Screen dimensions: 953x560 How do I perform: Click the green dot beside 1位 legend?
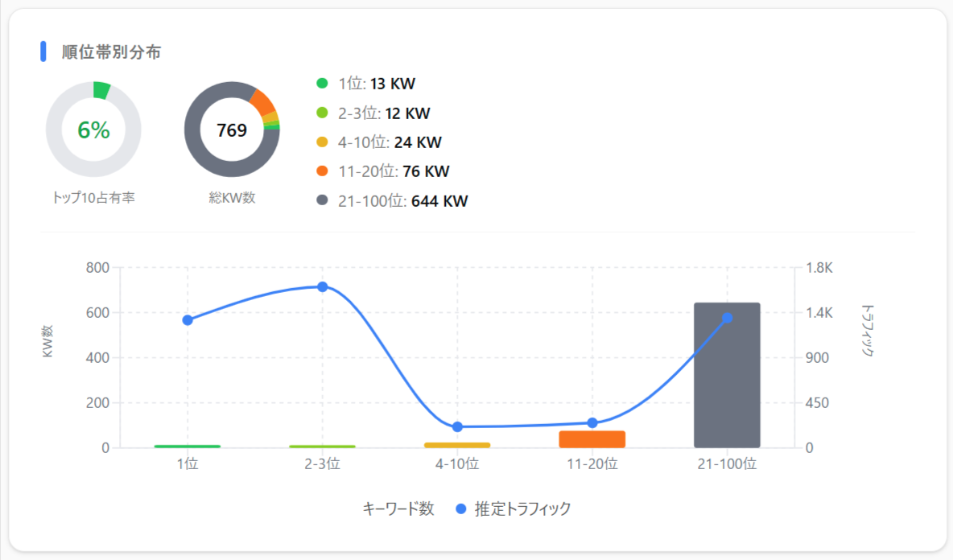pos(323,84)
